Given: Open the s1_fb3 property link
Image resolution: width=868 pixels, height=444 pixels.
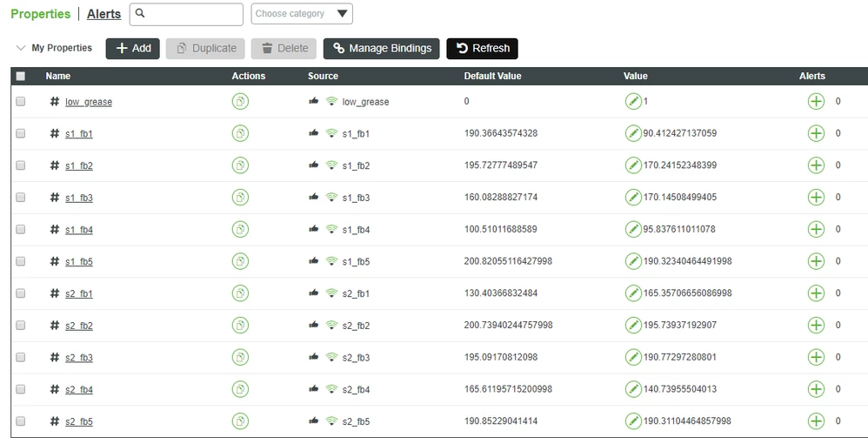Looking at the screenshot, I should [x=79, y=198].
